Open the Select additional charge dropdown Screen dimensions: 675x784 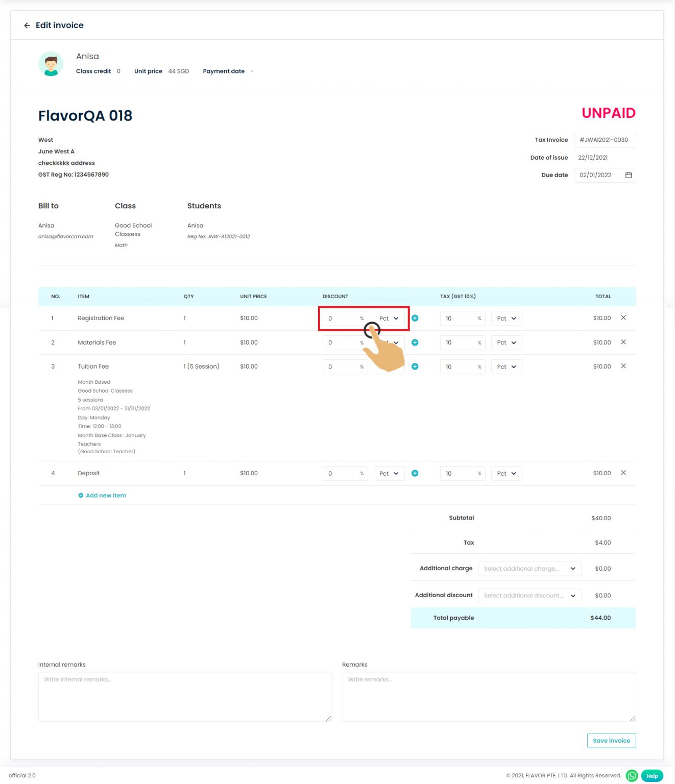529,568
